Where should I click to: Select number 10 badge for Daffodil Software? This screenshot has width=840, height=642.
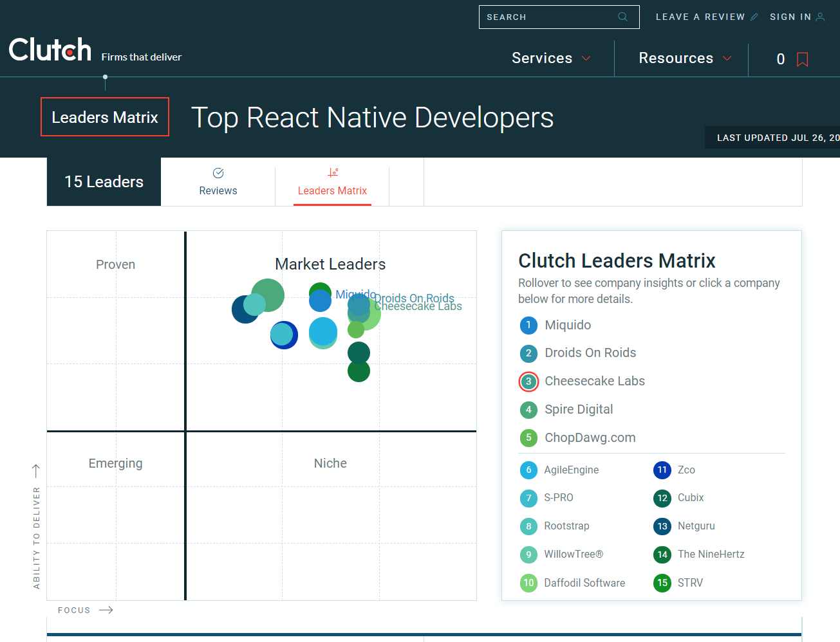pos(528,583)
